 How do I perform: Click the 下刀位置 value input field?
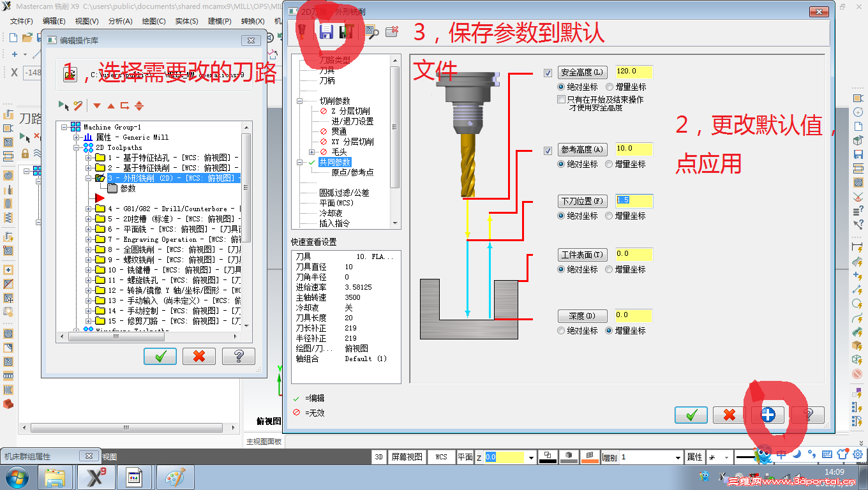pyautogui.click(x=634, y=201)
